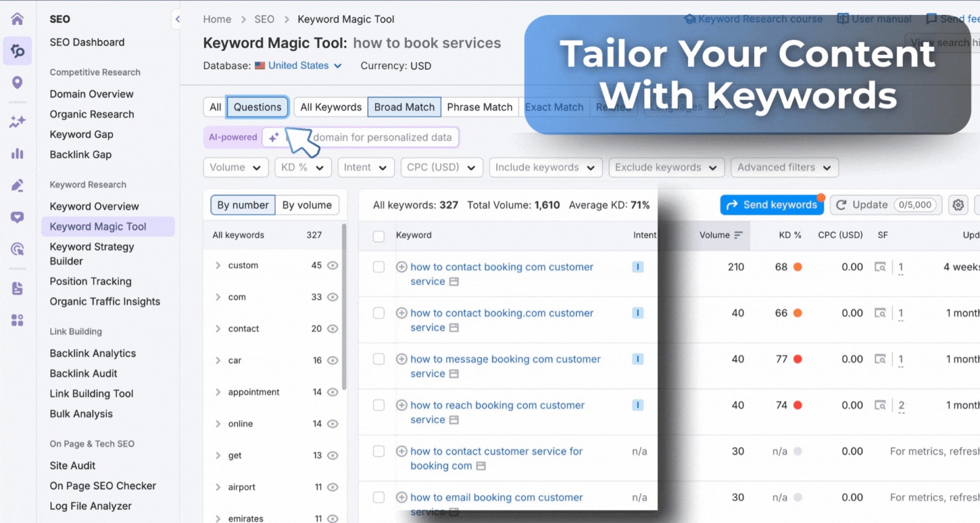The image size is (980, 523).
Task: Open the document report rail icon
Action: click(x=17, y=288)
